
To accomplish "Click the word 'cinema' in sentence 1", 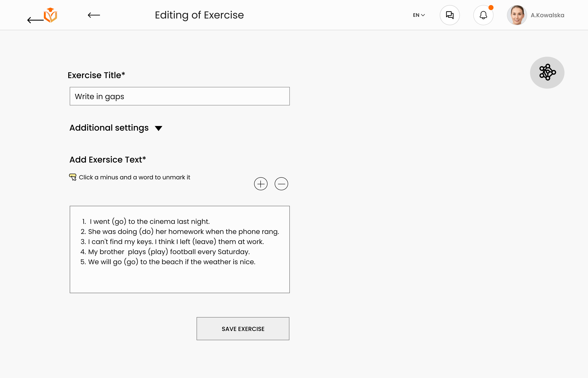I will point(163,221).
